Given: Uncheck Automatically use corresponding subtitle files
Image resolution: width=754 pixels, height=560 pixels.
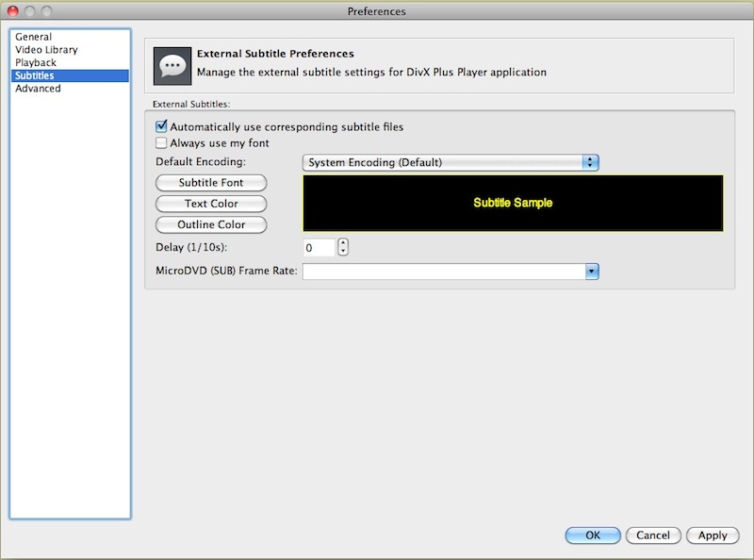Looking at the screenshot, I should [x=161, y=126].
